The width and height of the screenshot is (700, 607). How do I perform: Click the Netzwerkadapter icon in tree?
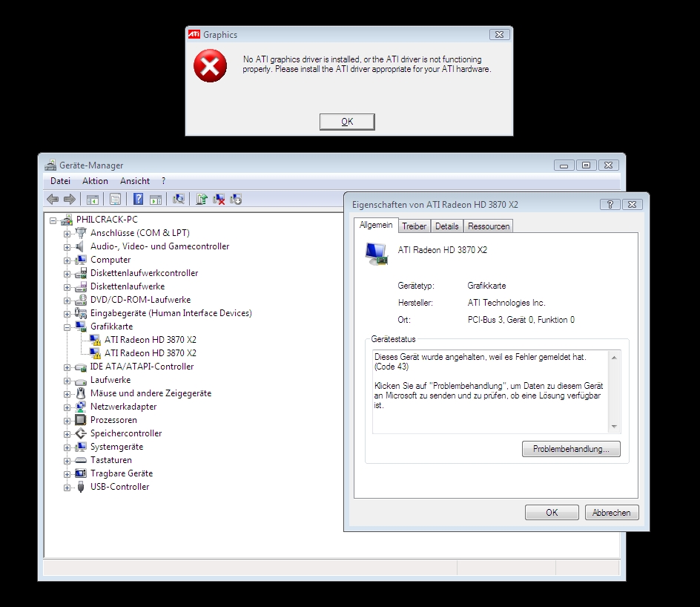tap(80, 407)
